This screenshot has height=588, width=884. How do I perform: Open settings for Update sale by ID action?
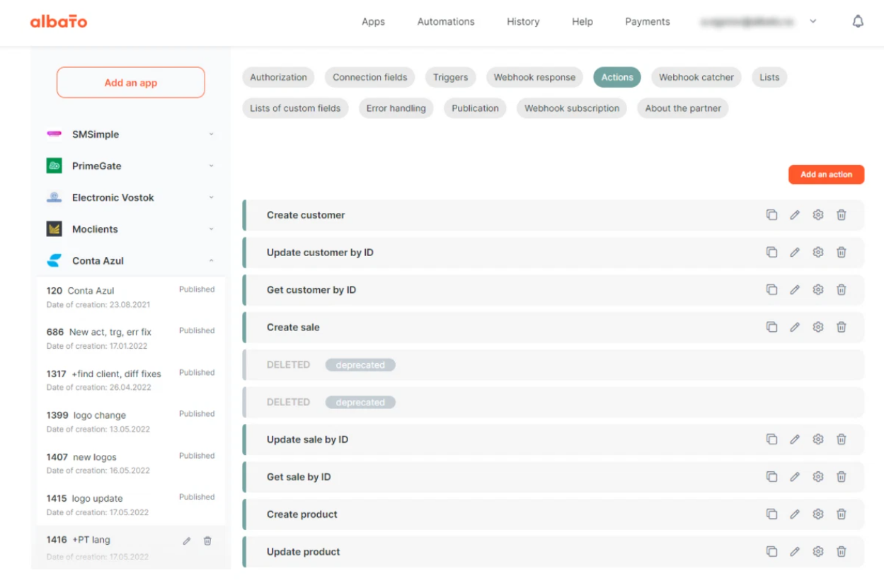pos(817,439)
